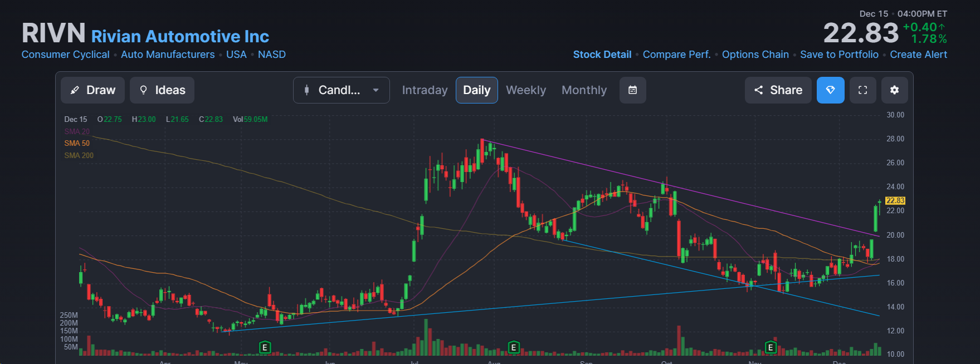980x364 pixels.
Task: Click the O 22.75 open price value
Action: [109, 119]
